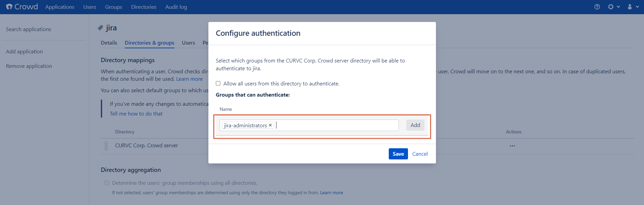Click the Directory column header
Viewport: 644px width, 205px height.
(x=125, y=132)
